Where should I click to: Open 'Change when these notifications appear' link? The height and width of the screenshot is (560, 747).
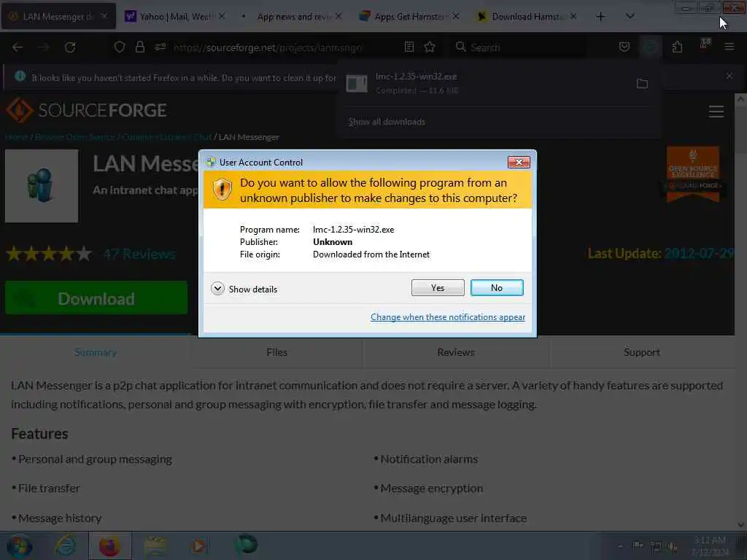click(x=448, y=317)
